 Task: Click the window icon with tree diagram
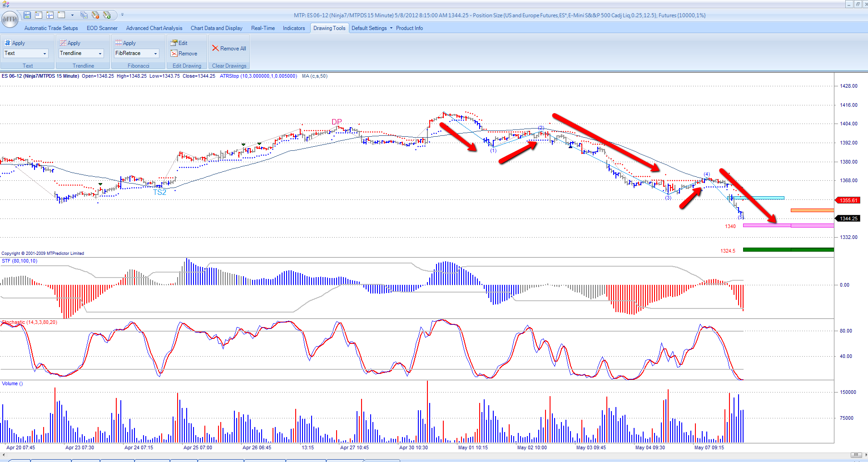coord(50,15)
